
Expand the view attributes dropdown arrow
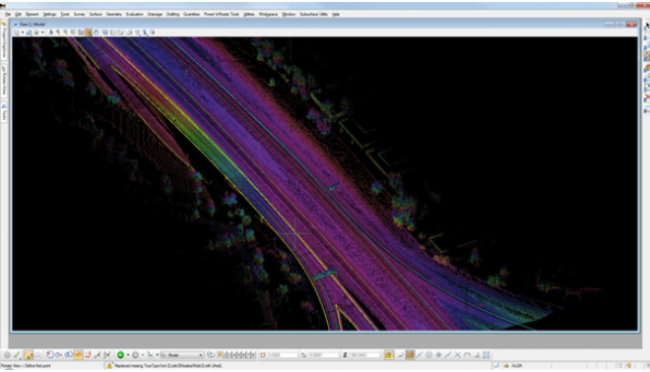coord(22,32)
